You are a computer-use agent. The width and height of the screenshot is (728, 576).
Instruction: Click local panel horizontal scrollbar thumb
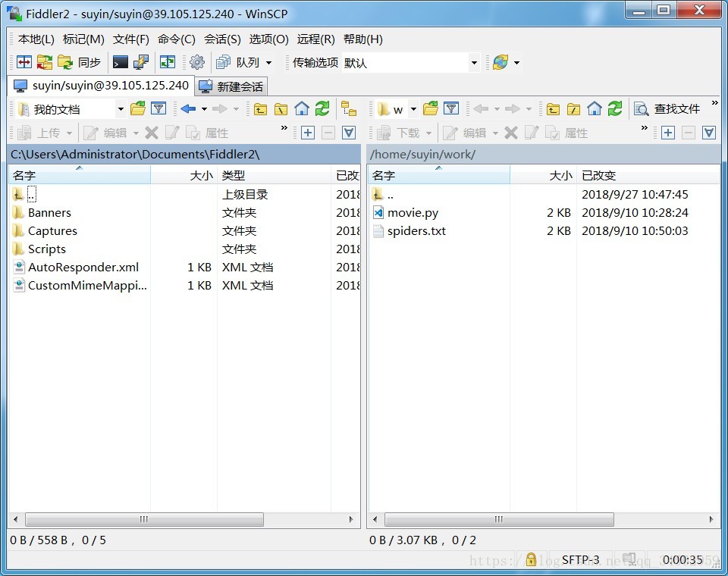(144, 519)
